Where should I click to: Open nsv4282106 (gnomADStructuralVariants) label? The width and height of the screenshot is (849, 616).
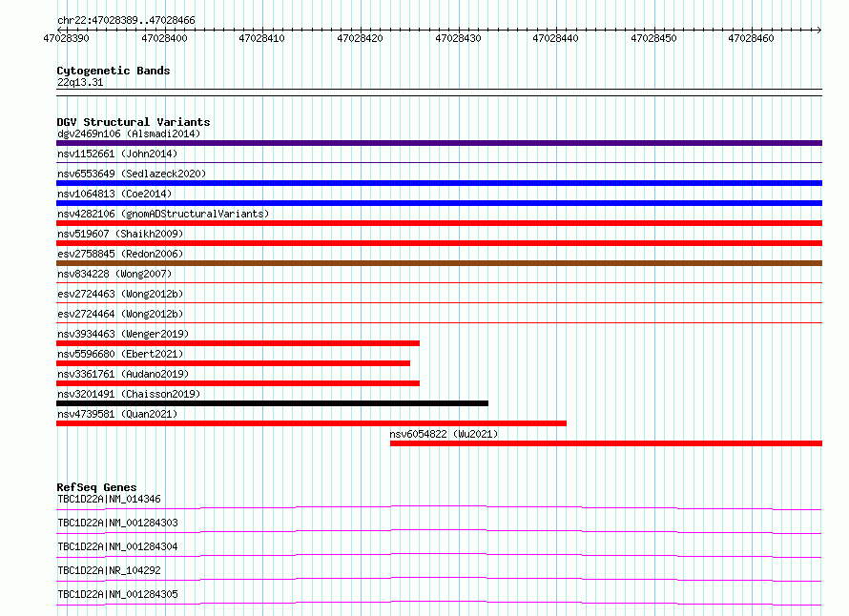click(163, 214)
